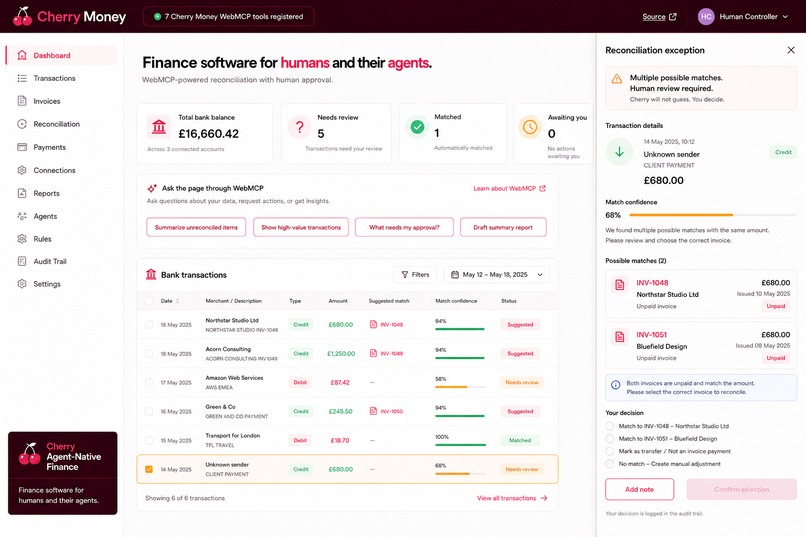Image resolution: width=806 pixels, height=537 pixels.
Task: Sort the table by the Date column
Action: [x=170, y=301]
